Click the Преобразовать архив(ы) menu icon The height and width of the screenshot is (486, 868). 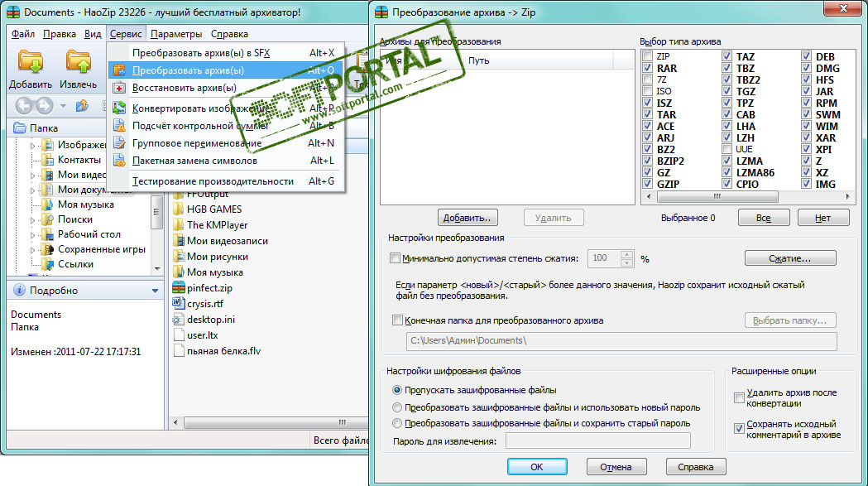[x=119, y=70]
